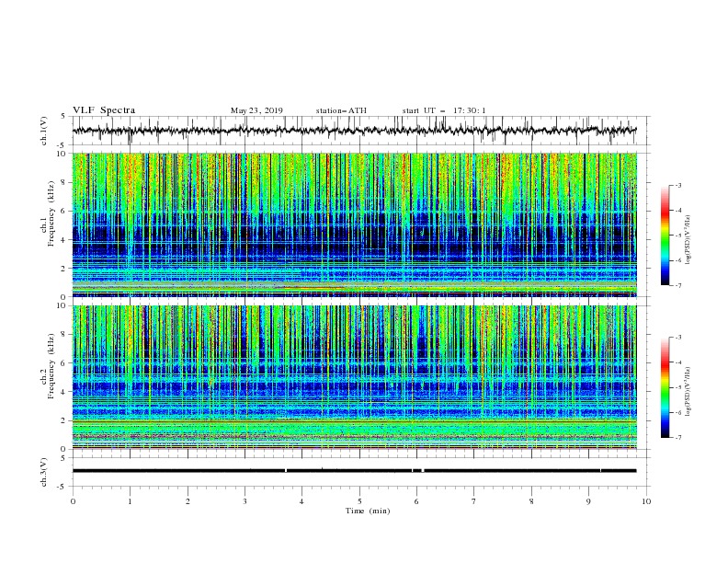Click the "6" kHz tick on ch.2 axis
Viewport: 728px width, 563px height.
[64, 363]
